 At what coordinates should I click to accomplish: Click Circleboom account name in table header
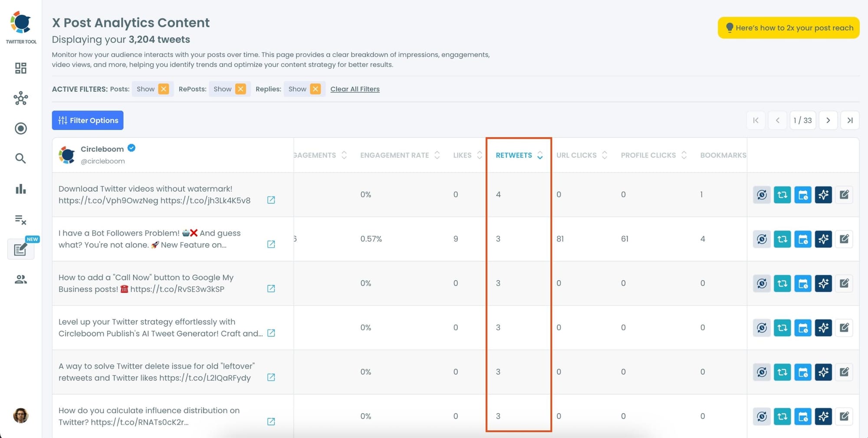(102, 149)
